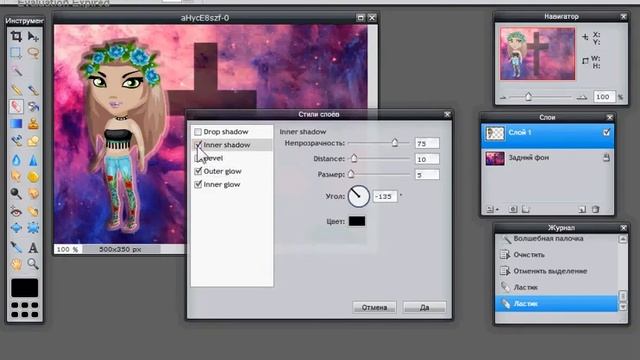Select the Zoom magnifier tool
Screen dimensions: 640x360
33,264
